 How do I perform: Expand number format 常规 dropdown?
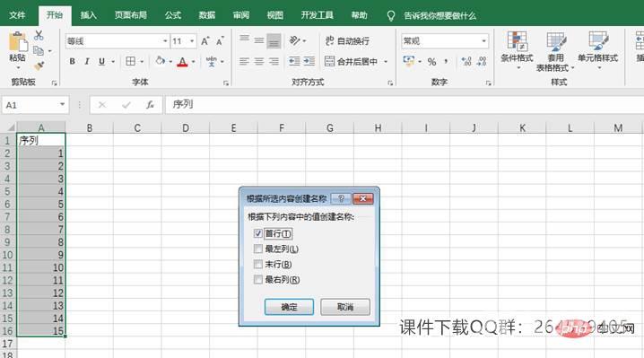coord(483,40)
